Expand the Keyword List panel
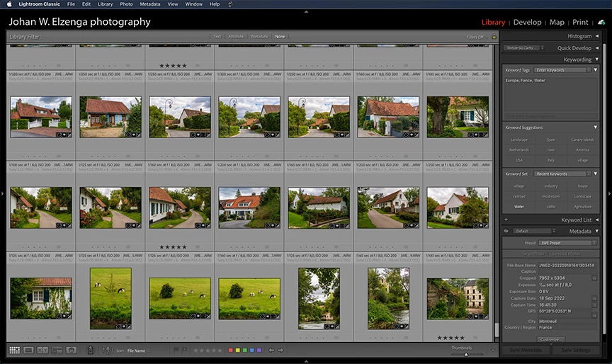 pos(597,220)
